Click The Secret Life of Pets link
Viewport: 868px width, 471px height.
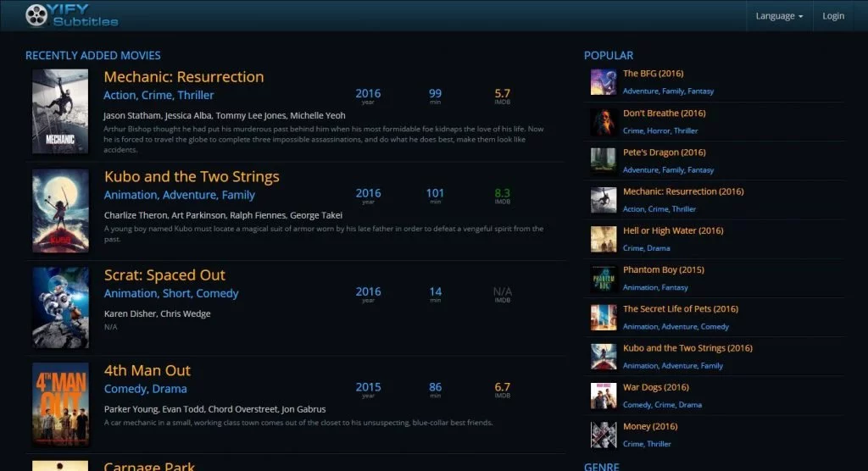[680, 309]
